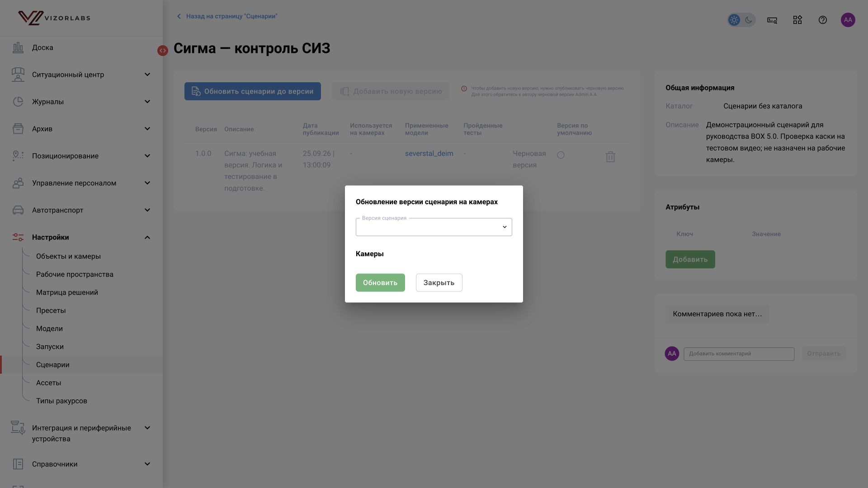Open the help question mark icon

(x=823, y=20)
